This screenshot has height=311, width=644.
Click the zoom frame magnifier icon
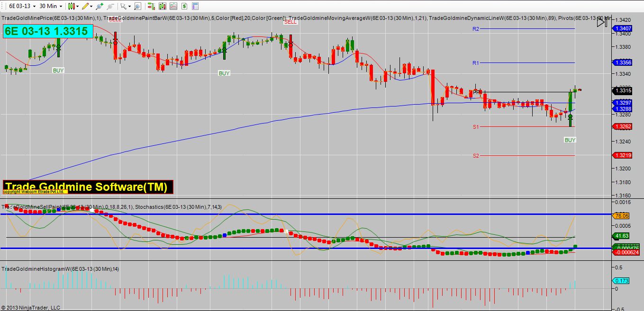coord(137,6)
